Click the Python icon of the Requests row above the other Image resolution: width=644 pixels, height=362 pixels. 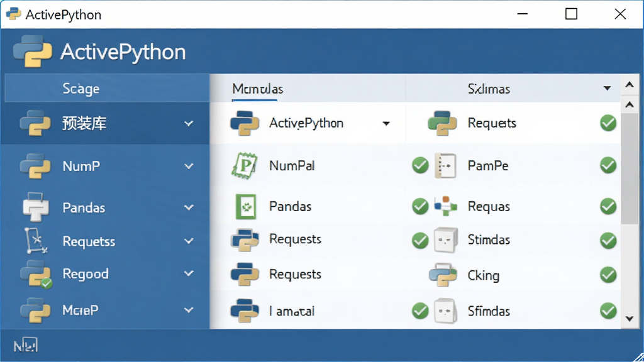[245, 239]
